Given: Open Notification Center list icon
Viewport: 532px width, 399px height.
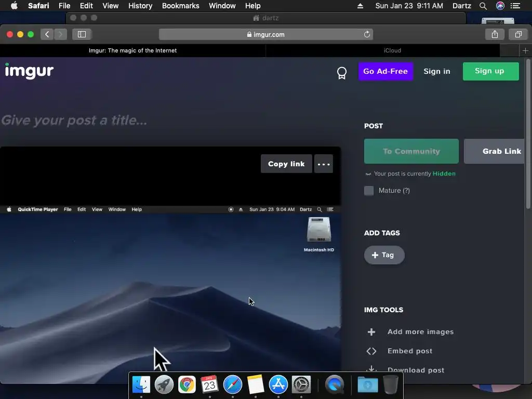Looking at the screenshot, I should [515, 6].
